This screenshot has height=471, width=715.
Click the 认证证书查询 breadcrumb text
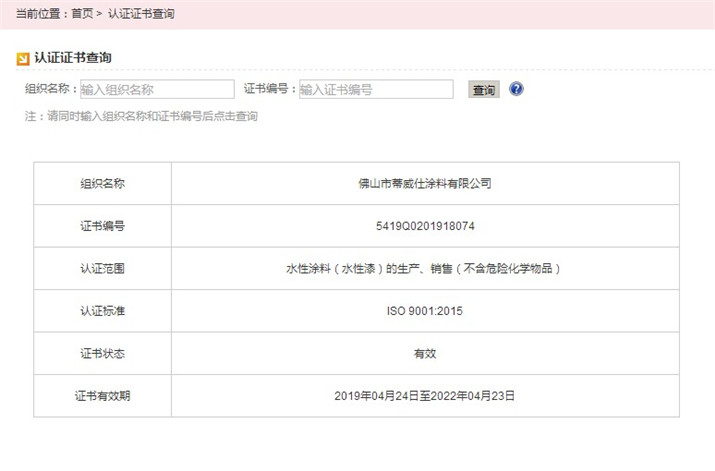click(x=141, y=14)
